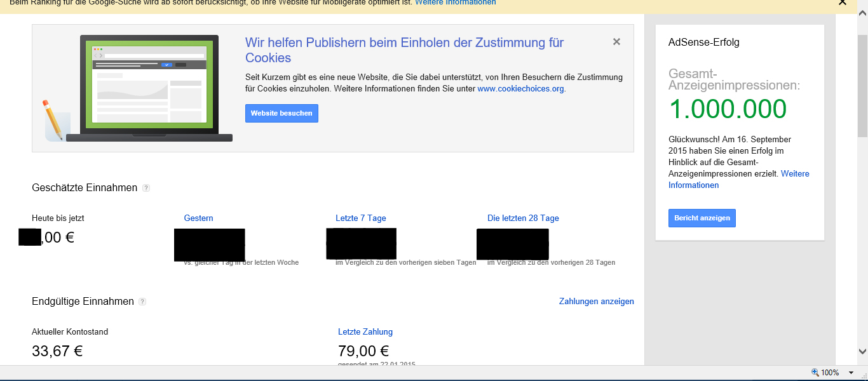Open the Letzte 7 Tage link

pos(360,218)
